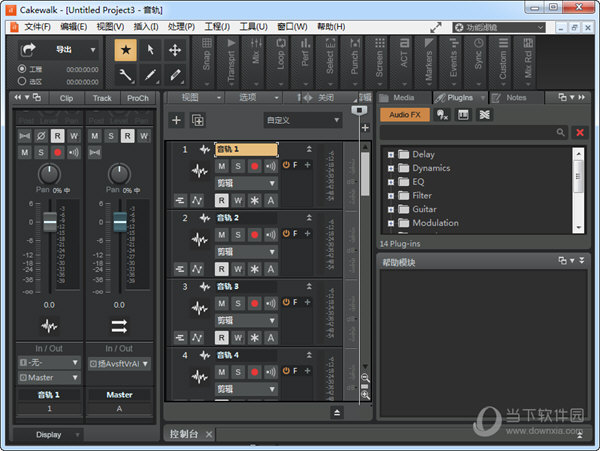Screen dimensions: 600x451
Task: Open the 编辑(E) menu
Action: tap(73, 27)
